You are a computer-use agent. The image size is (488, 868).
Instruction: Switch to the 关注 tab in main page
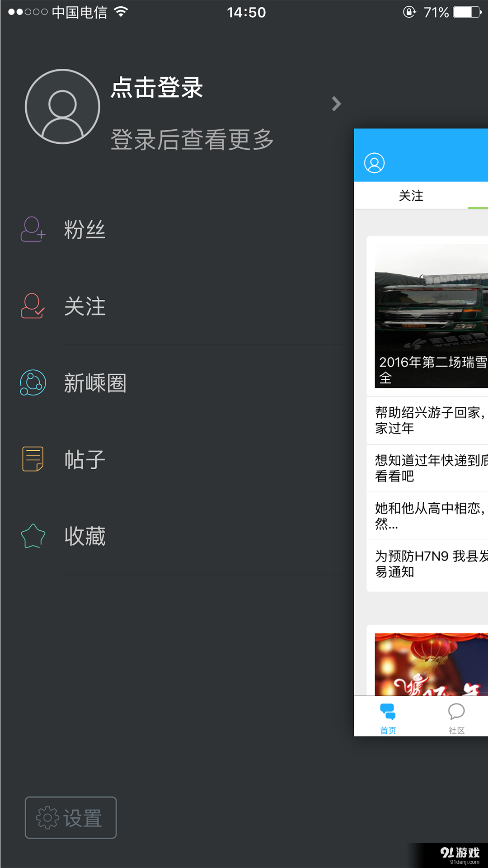[411, 196]
